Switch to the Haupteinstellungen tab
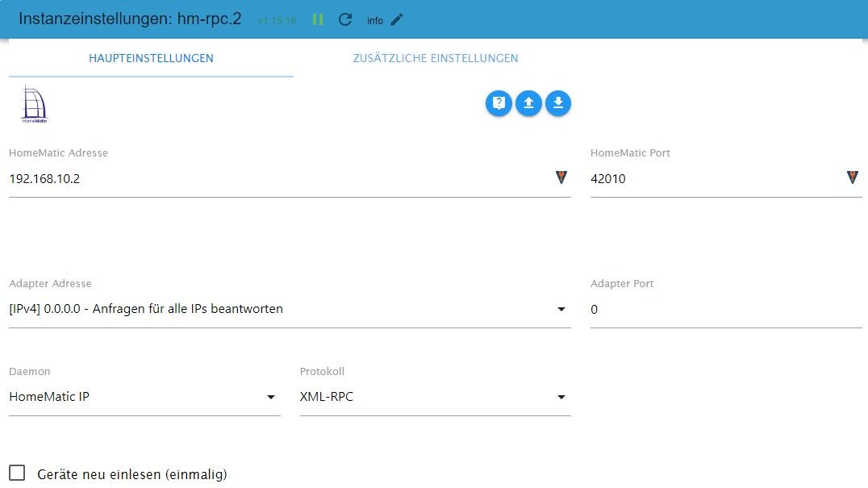The image size is (868, 488). (151, 58)
